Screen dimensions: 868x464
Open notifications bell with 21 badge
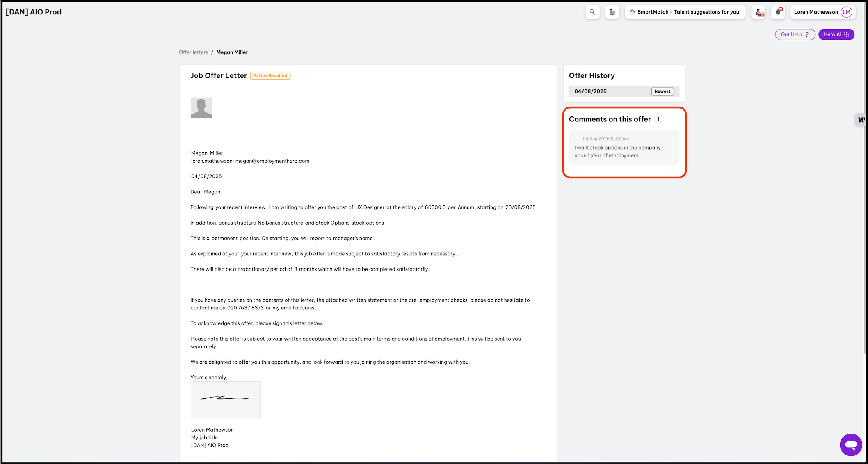pos(778,12)
